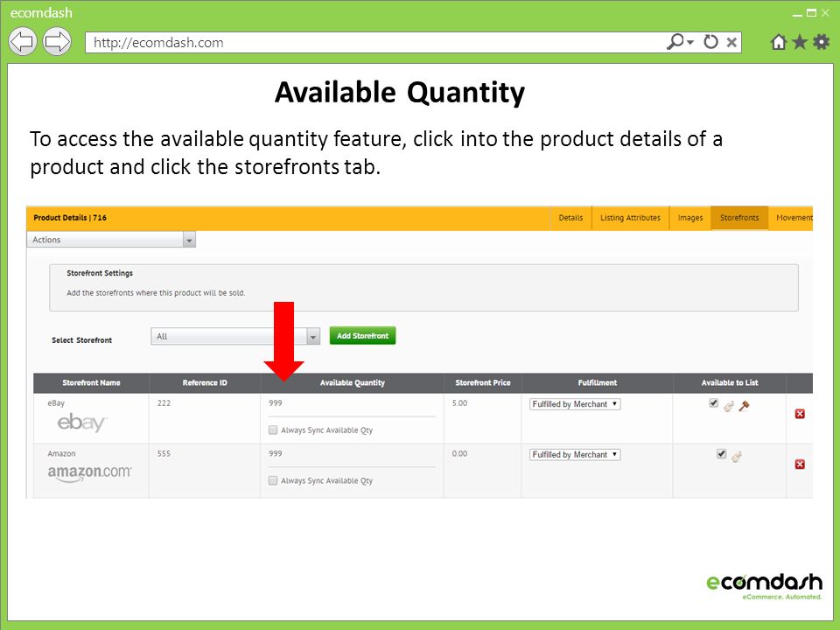The height and width of the screenshot is (630, 840).
Task: Reload page with the refresh icon
Action: (710, 42)
